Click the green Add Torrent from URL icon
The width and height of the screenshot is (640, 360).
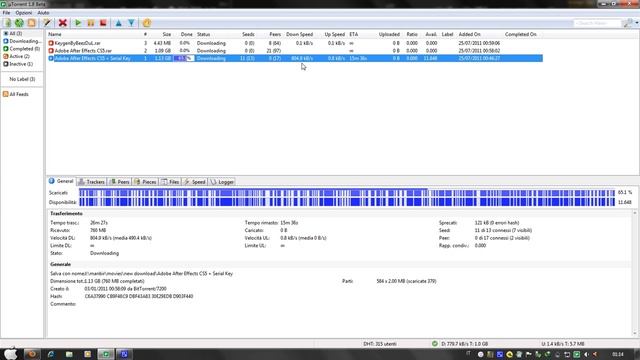point(19,23)
